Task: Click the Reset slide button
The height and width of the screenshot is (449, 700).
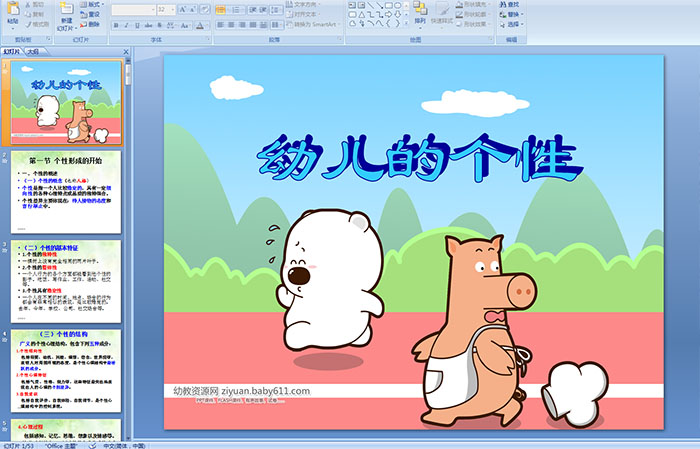Action: 90,14
